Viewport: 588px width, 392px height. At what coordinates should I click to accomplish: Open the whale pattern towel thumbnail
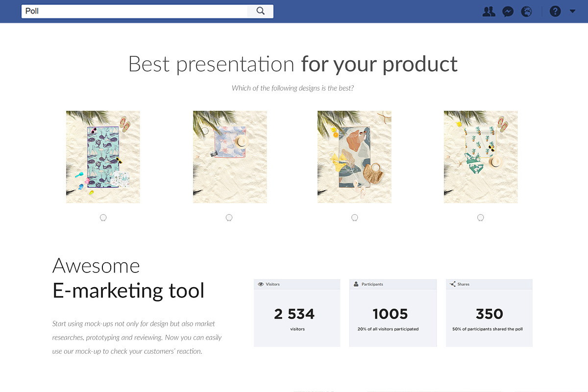pos(103,157)
